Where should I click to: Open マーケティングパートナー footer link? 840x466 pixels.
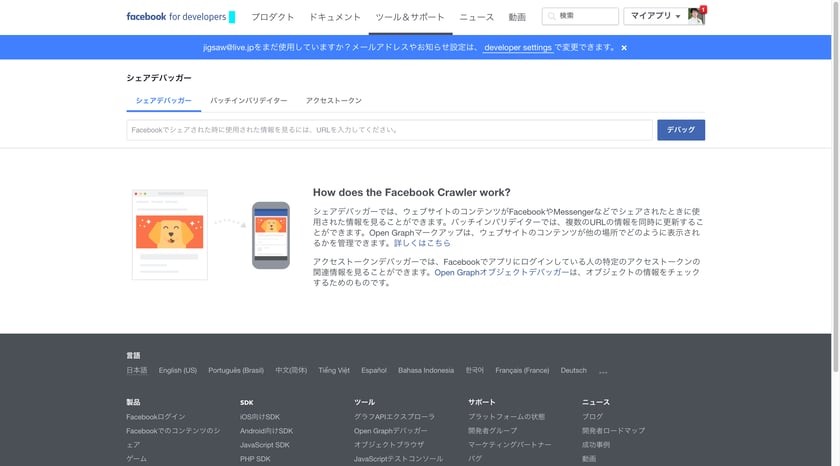[x=509, y=445]
